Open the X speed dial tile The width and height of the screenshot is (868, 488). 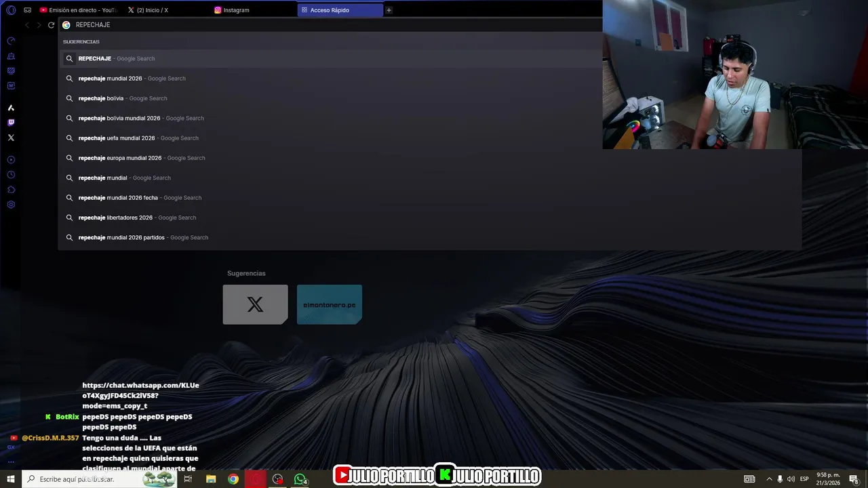(x=256, y=304)
